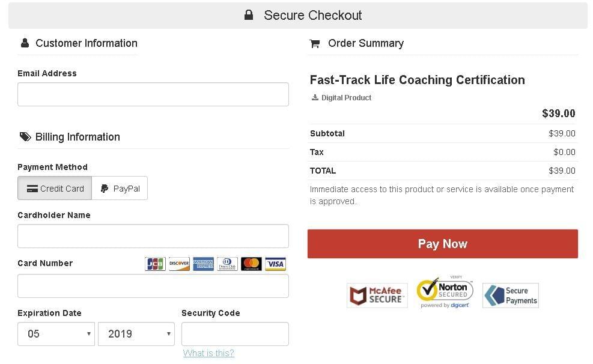The height and width of the screenshot is (364, 593).
Task: Click the JCB card icon
Action: pos(155,264)
